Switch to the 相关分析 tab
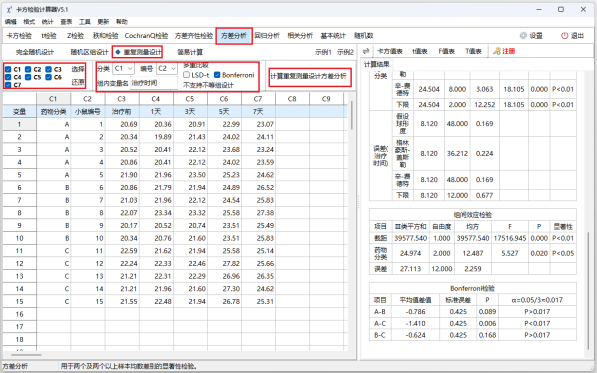The image size is (597, 373). click(x=300, y=36)
